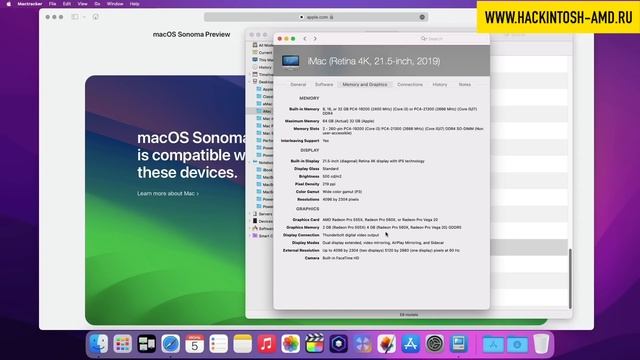The width and height of the screenshot is (640, 360).
Task: Open Reminders from the dock
Action: [219, 344]
